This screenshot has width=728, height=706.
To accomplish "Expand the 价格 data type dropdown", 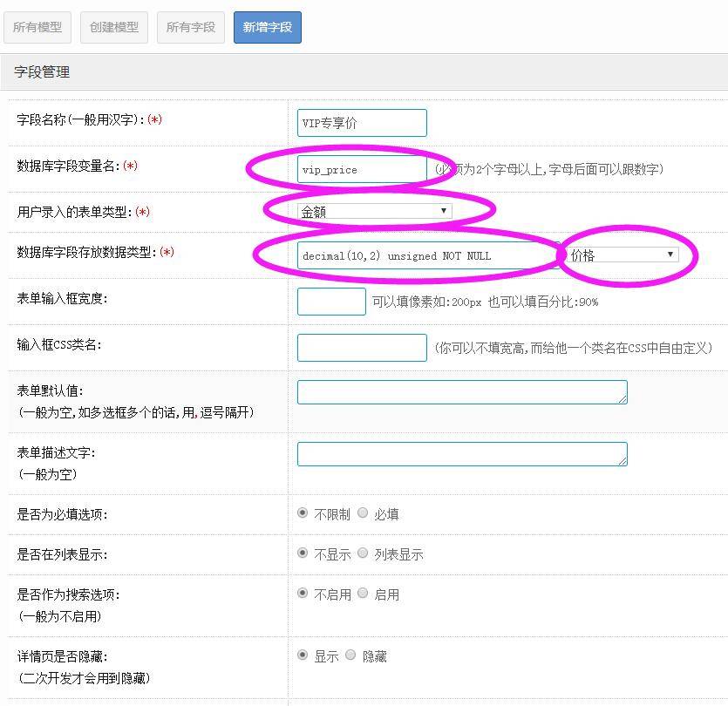I will click(x=623, y=255).
